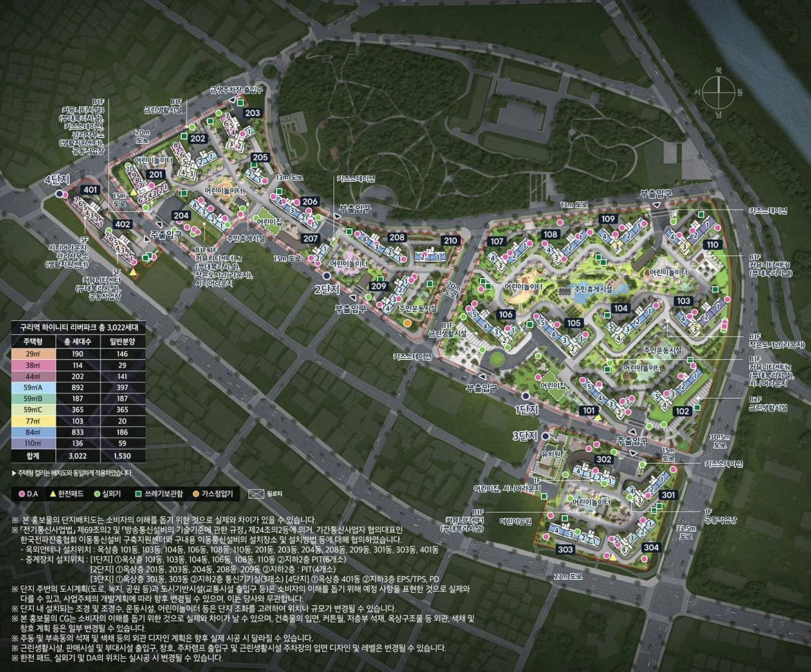811x672 pixels.
Task: Click building label 107
Action: pos(496,241)
